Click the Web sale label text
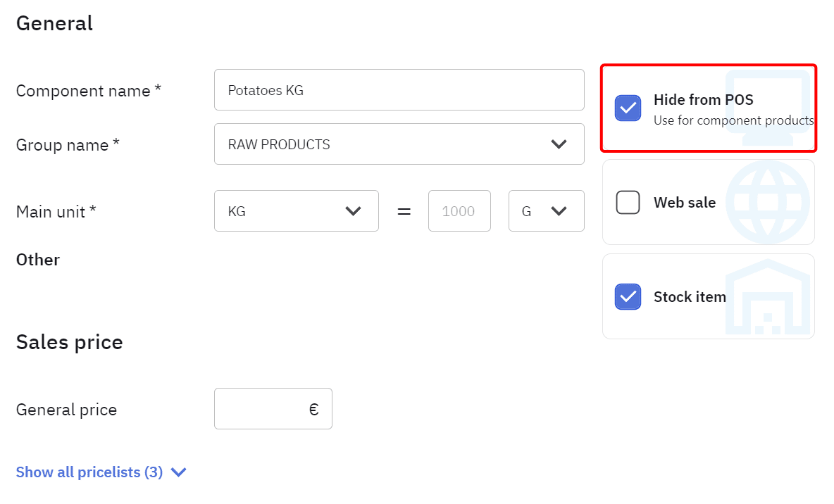The image size is (834, 504). point(684,203)
